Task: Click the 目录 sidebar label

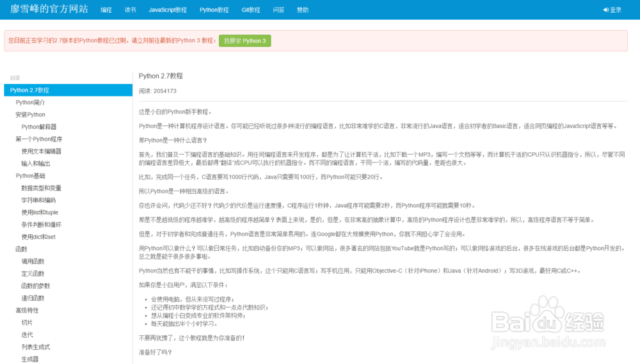Action: [15, 77]
